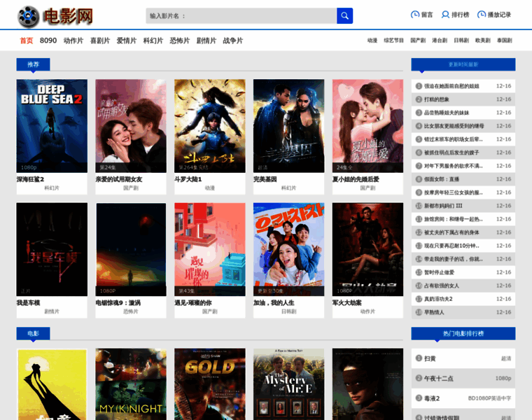Open the 综艺节目 navigation link

tap(394, 41)
